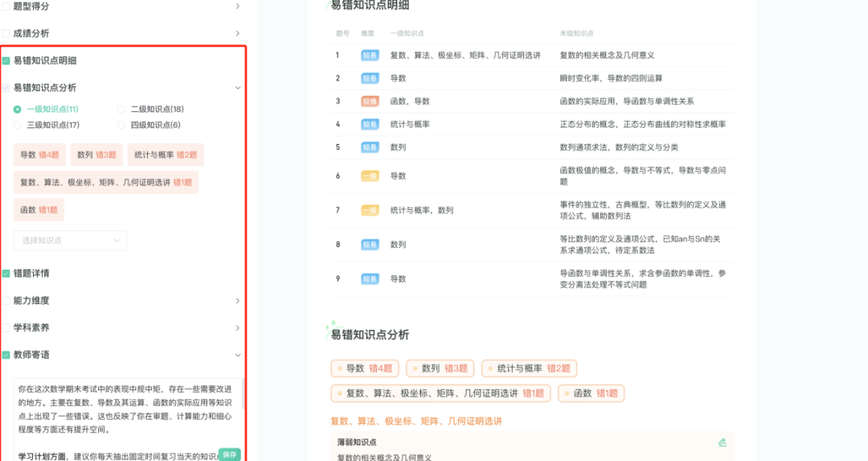Viewport: 868px width, 461px height.
Task: Select the 二级知识点(18) radio button
Action: click(121, 109)
